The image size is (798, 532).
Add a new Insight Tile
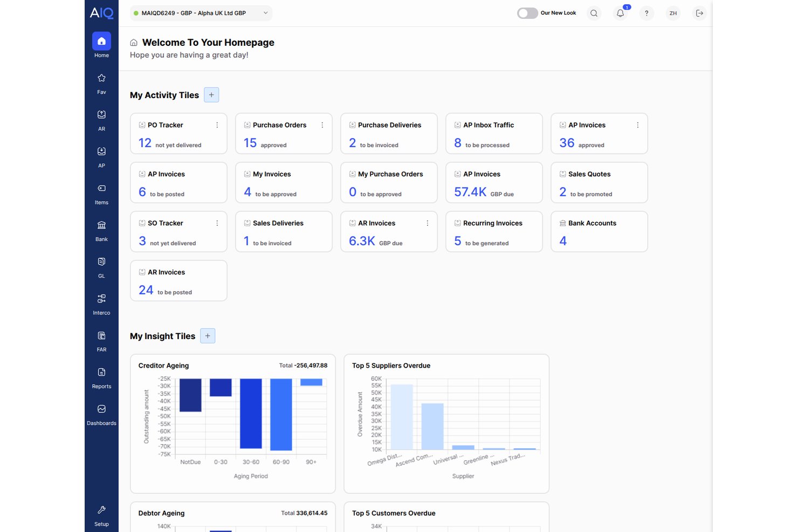(x=208, y=336)
